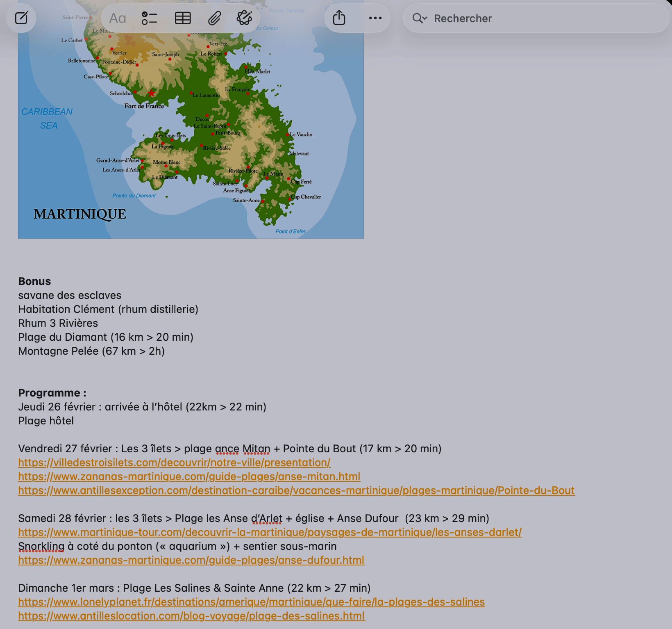Image resolution: width=672 pixels, height=629 pixels.
Task: Attach a file using the paperclip icon
Action: point(214,18)
